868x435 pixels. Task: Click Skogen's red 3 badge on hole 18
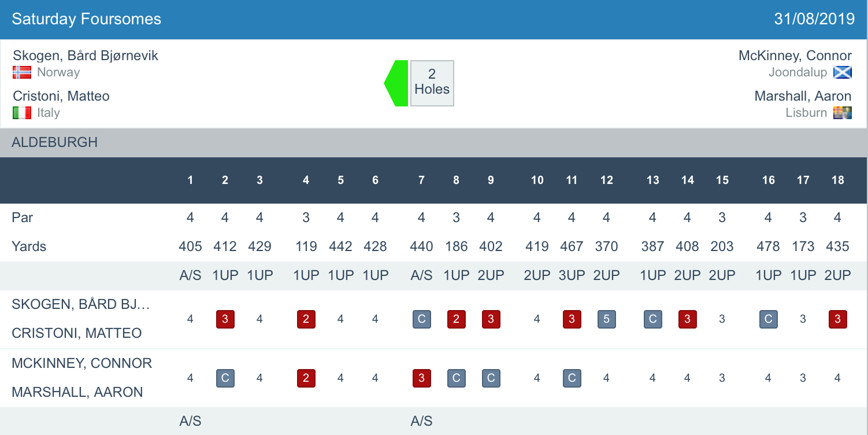[837, 319]
